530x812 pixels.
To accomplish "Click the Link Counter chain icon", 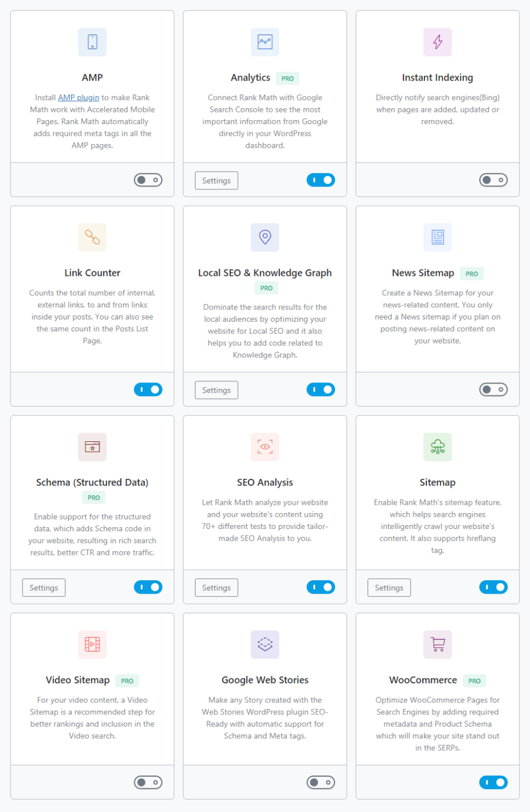I will click(x=92, y=238).
